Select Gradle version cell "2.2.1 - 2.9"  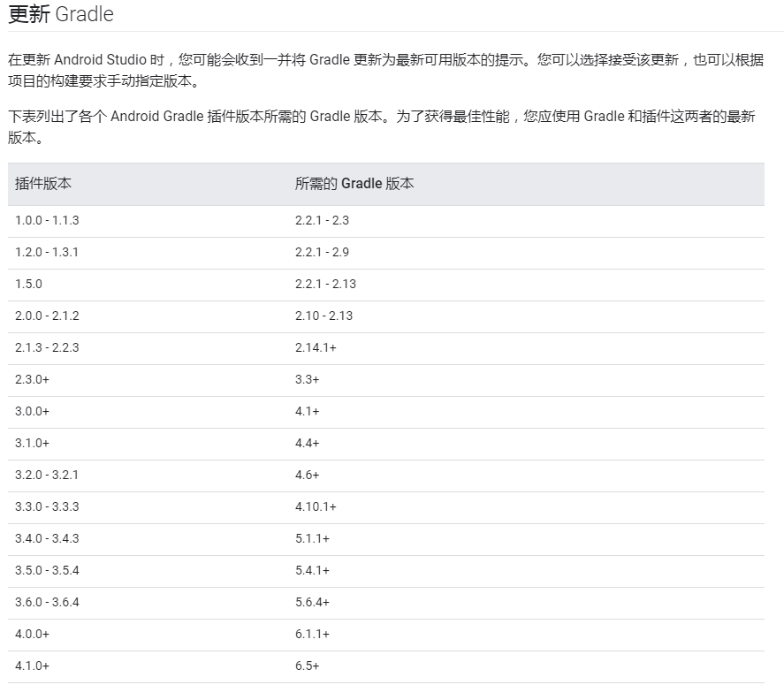tap(322, 253)
